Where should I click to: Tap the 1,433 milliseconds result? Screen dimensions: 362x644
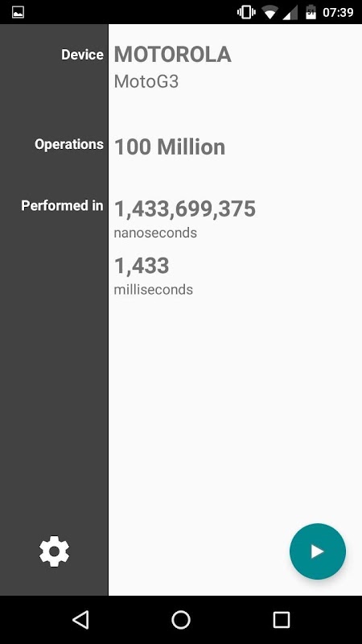click(x=142, y=266)
